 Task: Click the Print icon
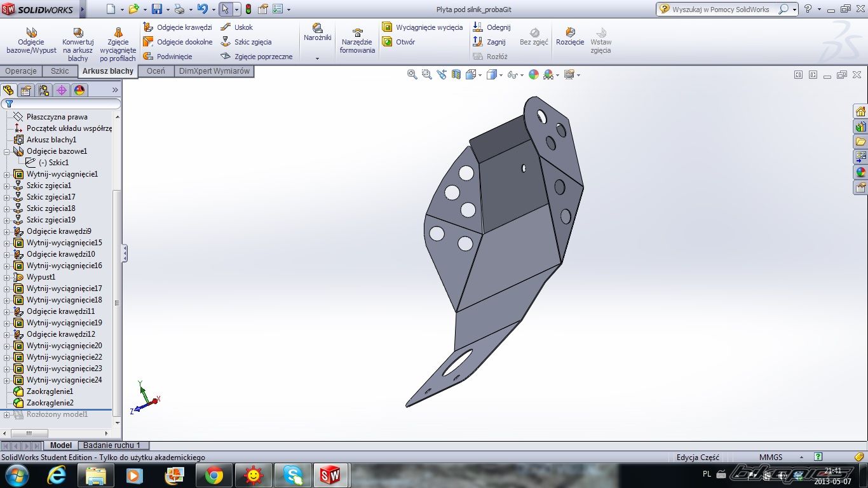[179, 9]
